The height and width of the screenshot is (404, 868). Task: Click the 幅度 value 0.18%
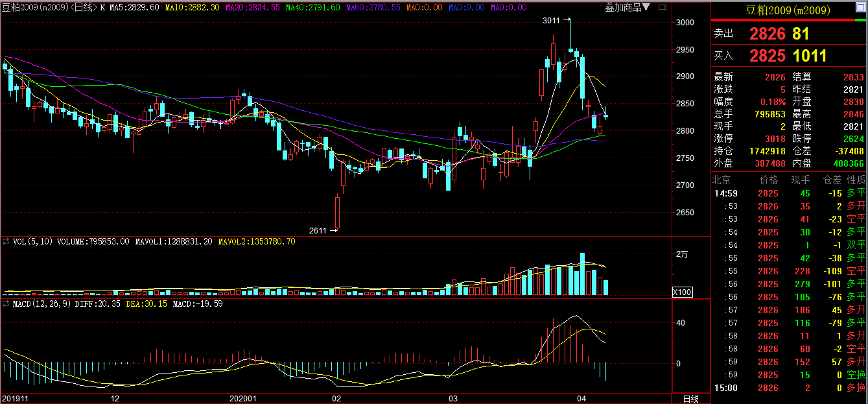click(x=773, y=102)
